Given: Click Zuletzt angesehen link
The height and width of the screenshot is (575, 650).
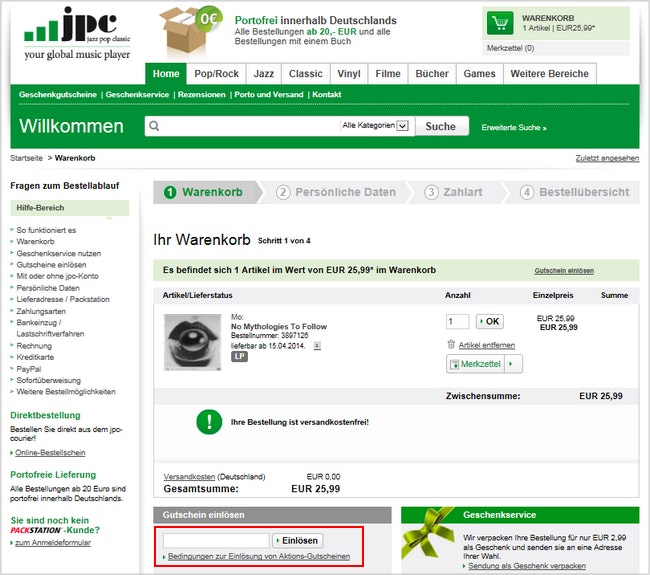Looking at the screenshot, I should coord(607,158).
